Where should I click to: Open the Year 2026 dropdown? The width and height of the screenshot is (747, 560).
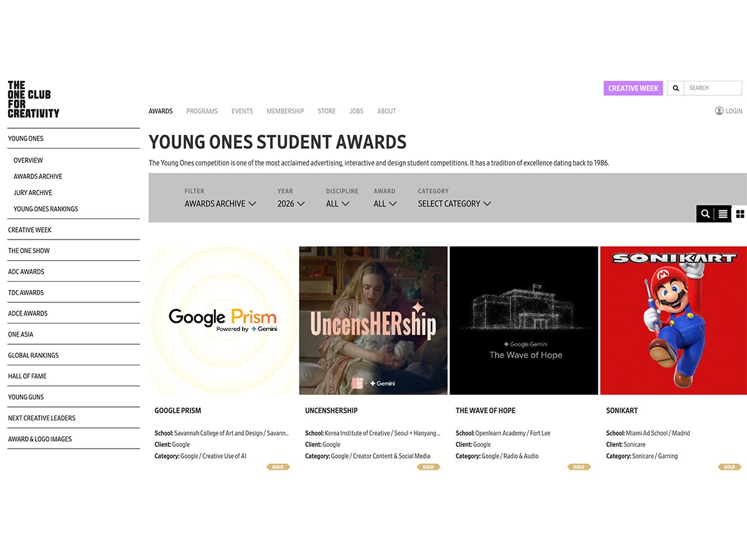291,203
